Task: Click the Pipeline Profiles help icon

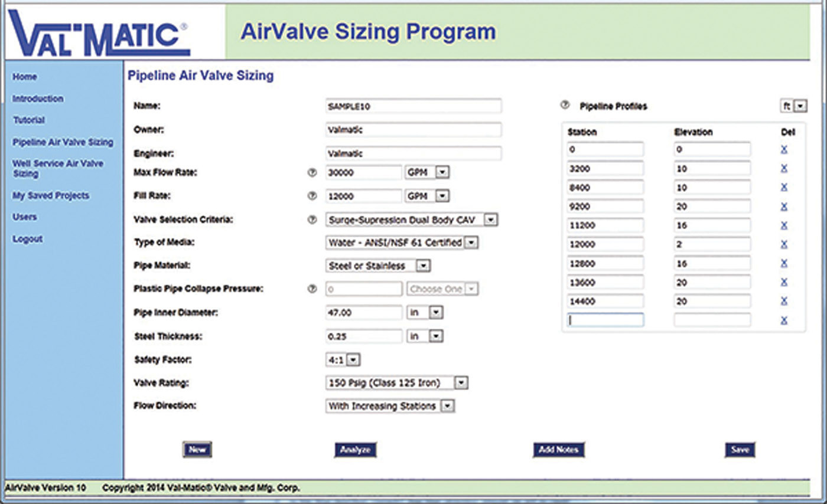Action: coord(564,106)
